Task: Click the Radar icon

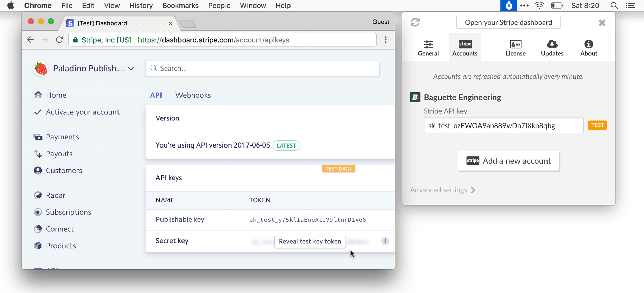Action: tap(38, 195)
